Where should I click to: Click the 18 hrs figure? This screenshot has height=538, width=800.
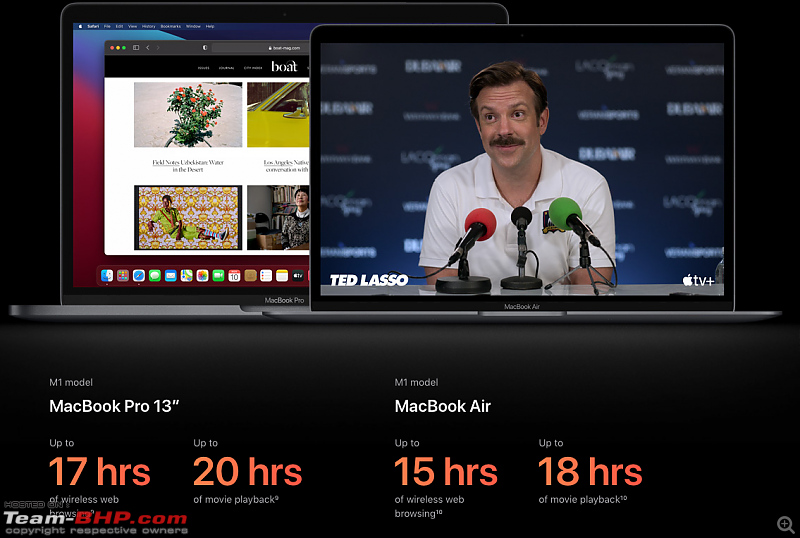[590, 471]
